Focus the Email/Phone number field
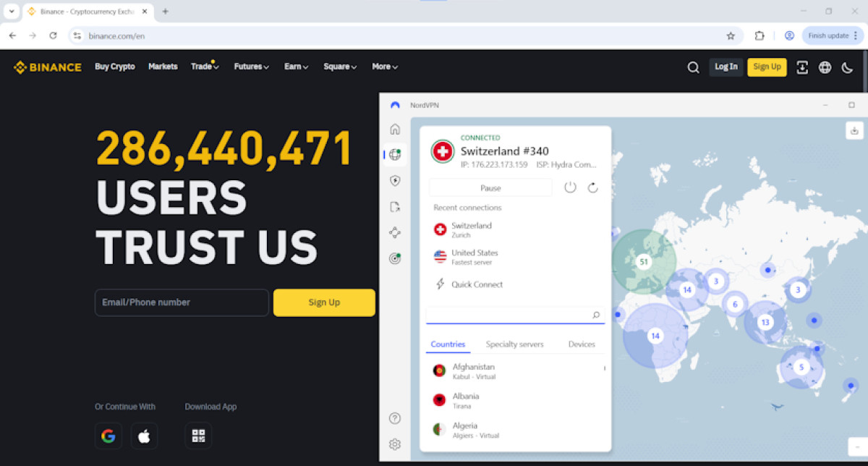868x466 pixels. click(x=182, y=302)
